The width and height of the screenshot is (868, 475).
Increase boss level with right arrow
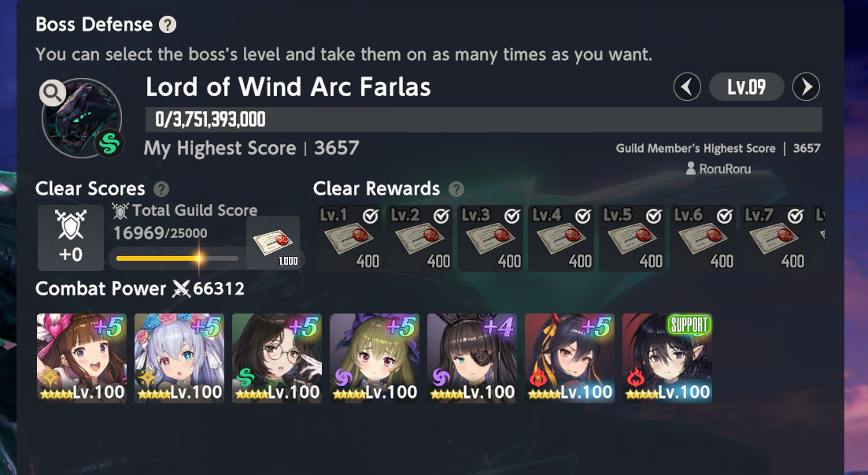(806, 87)
